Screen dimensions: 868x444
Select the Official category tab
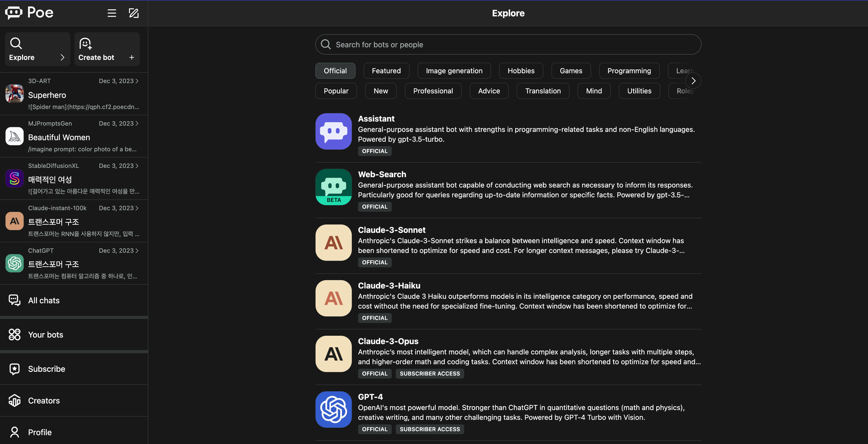click(x=335, y=71)
